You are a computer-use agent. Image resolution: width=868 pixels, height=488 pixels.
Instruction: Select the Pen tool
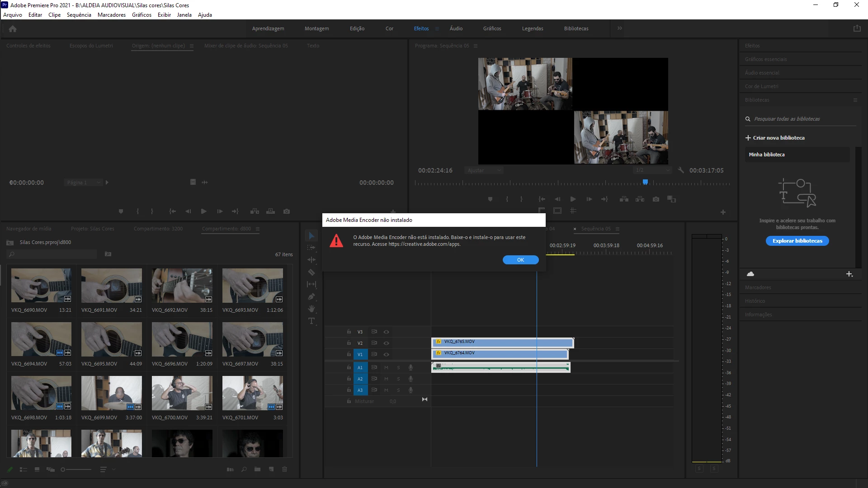(311, 297)
